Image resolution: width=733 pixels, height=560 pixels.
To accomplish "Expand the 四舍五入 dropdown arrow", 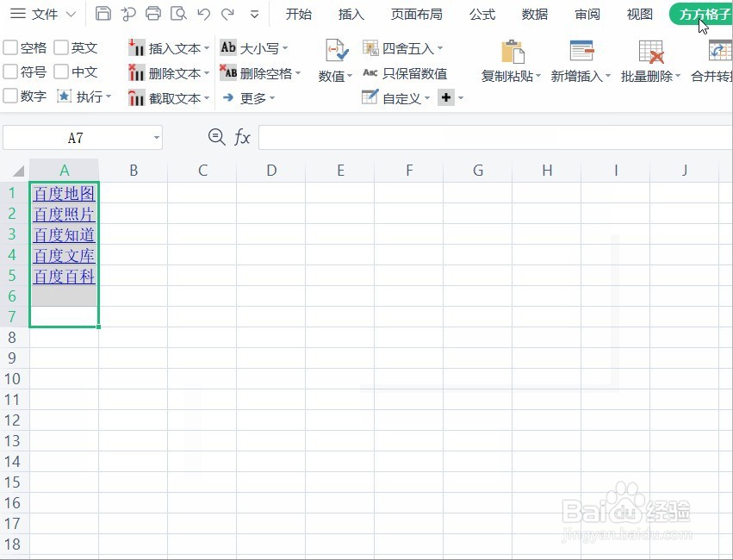I will click(440, 47).
